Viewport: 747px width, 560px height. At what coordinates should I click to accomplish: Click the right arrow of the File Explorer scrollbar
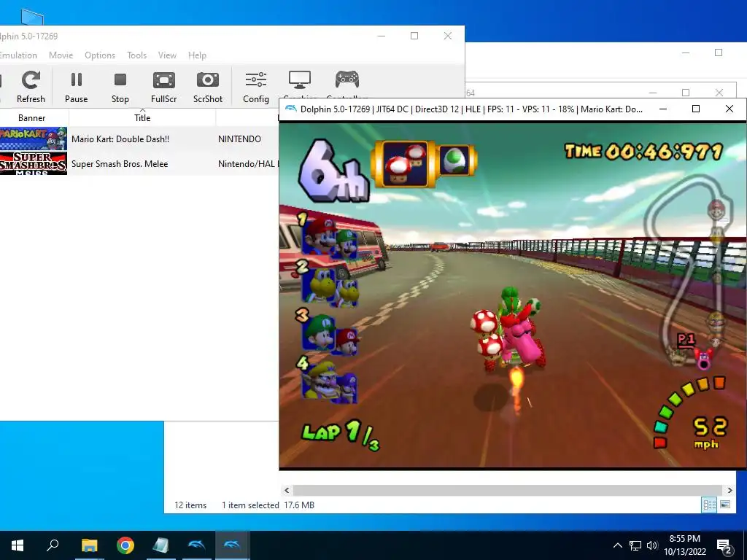729,490
